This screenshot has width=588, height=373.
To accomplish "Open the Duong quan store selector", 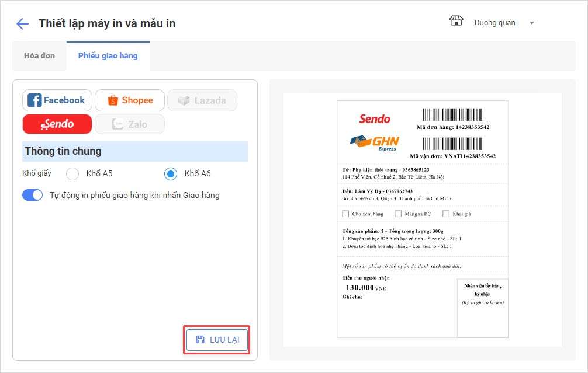I will pos(494,23).
